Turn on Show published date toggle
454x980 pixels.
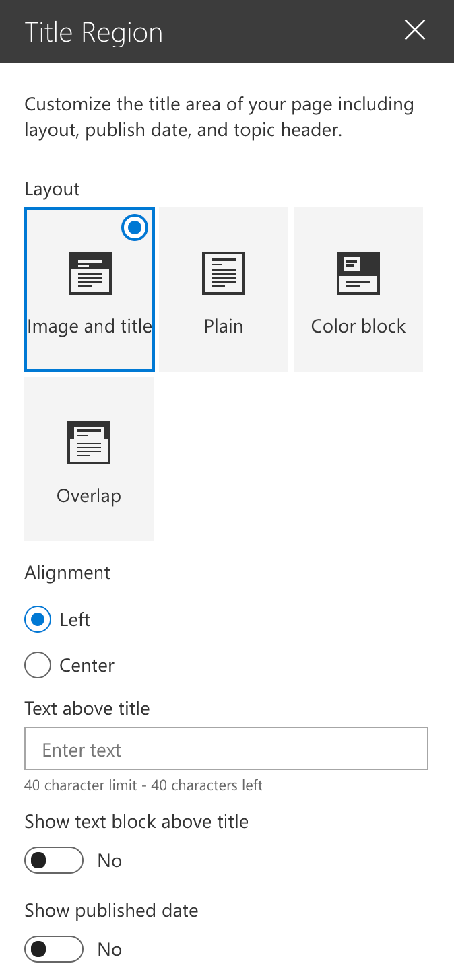click(x=54, y=949)
